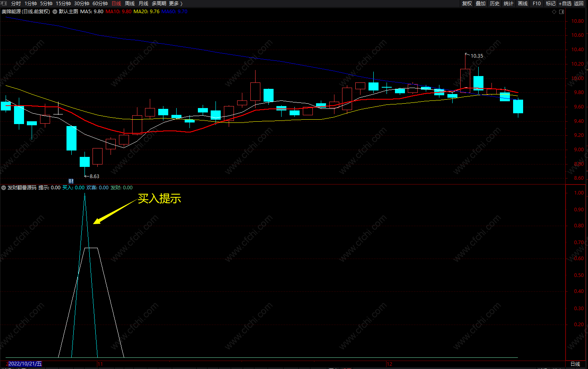Viewport: 588px width, 369px height.
Task: Click the 提示: 0.00 indicator value
Action: pyautogui.click(x=49, y=187)
